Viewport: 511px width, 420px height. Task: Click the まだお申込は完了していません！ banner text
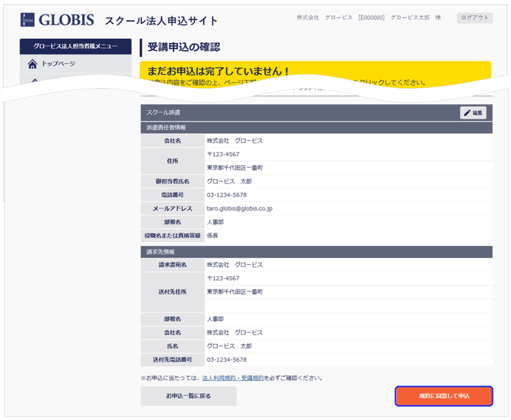click(218, 70)
